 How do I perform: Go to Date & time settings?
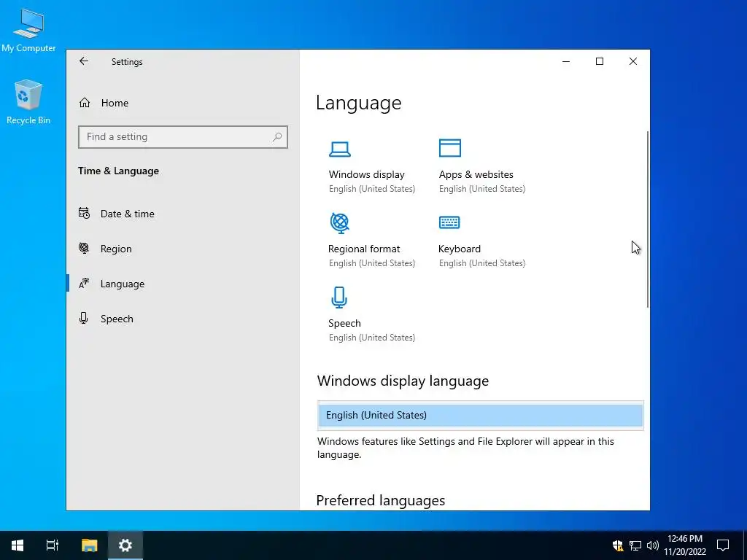183,214
